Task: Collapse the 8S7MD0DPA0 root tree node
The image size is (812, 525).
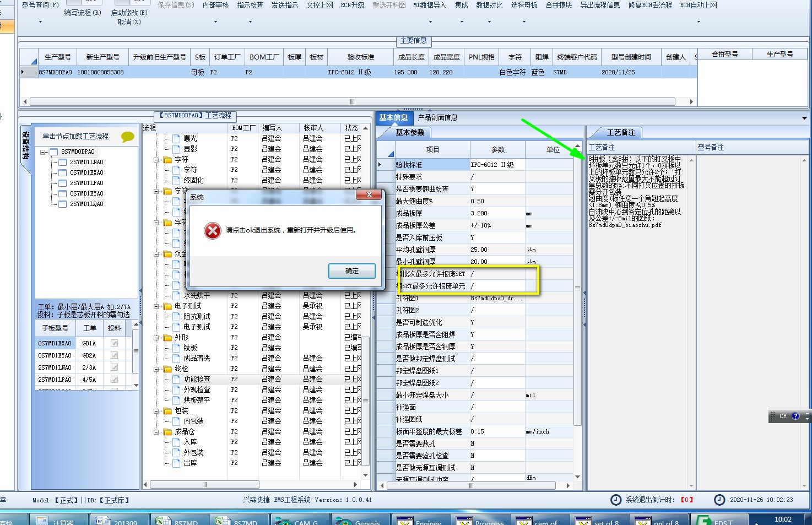Action: click(43, 151)
